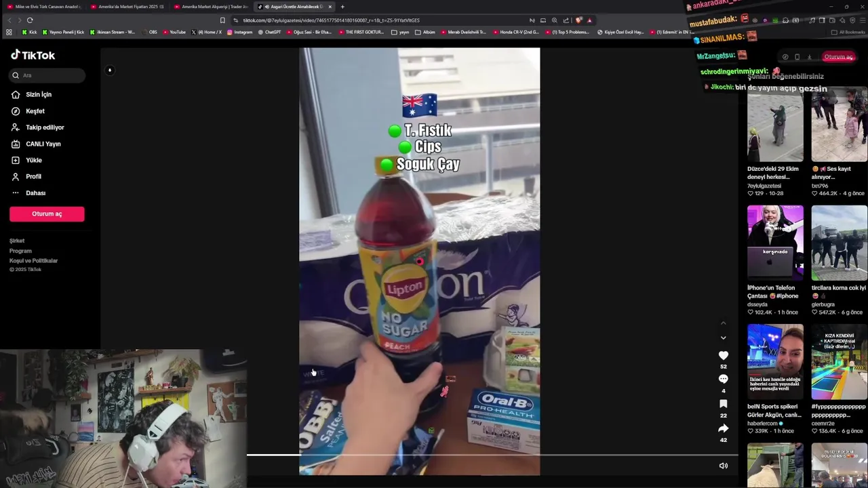Screen dimensions: 868x488
Task: Open the Home / X bookmark
Action: 207,32
